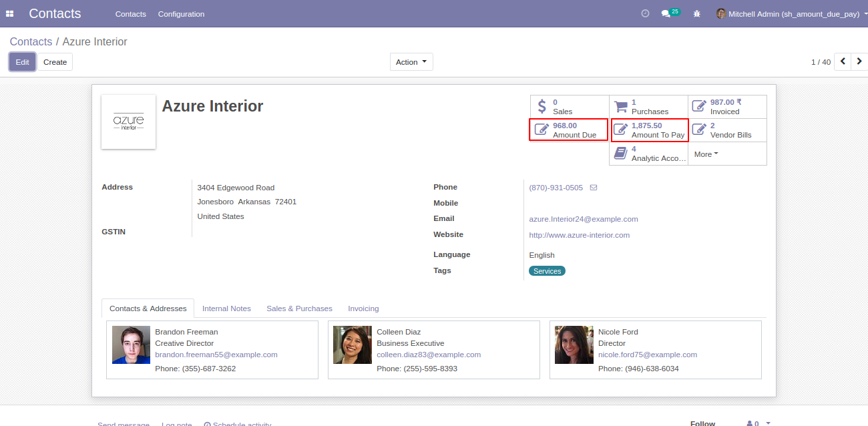The width and height of the screenshot is (868, 426).
Task: Open the apps grid menu icon
Action: (10, 13)
